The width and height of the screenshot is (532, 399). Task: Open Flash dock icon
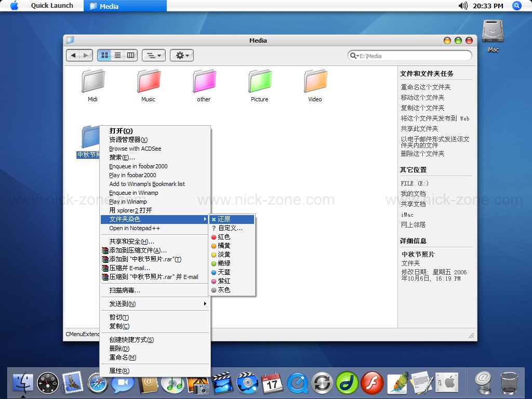(372, 383)
